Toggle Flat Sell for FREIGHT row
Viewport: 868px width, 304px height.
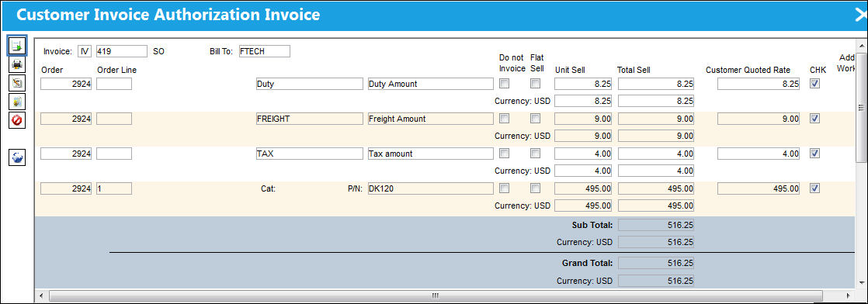coord(535,119)
